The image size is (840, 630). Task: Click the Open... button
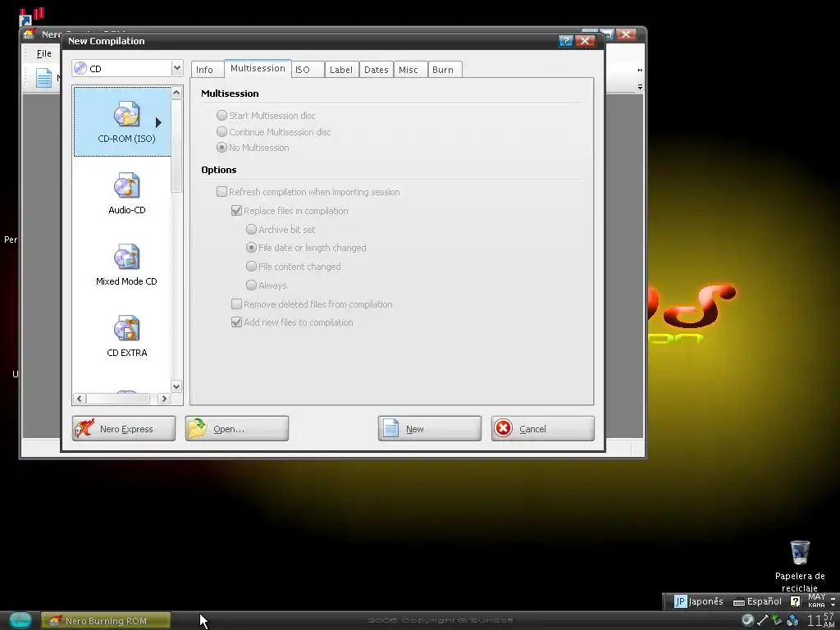point(237,428)
